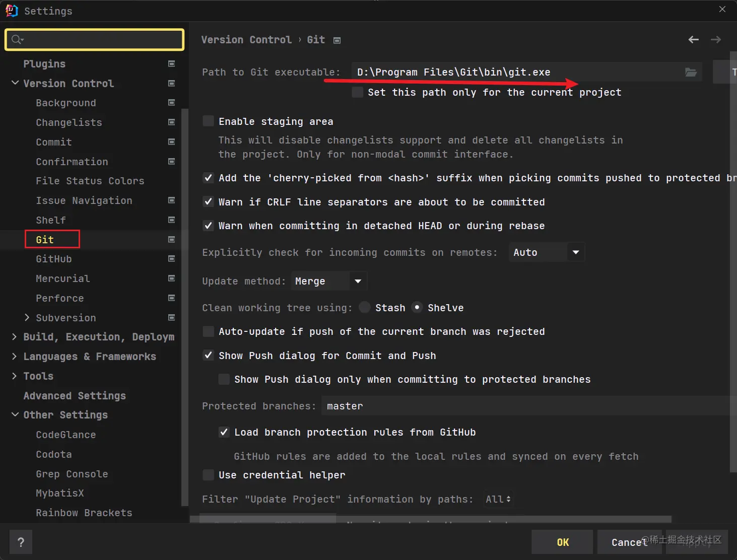Enable the staging area checkbox
Screen dimensions: 737x560
pos(208,121)
